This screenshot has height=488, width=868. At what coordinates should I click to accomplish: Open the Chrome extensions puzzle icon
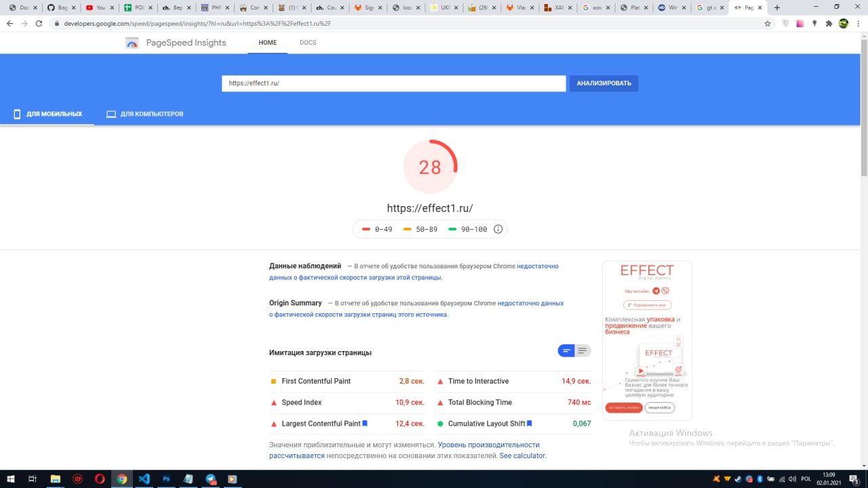click(x=829, y=23)
